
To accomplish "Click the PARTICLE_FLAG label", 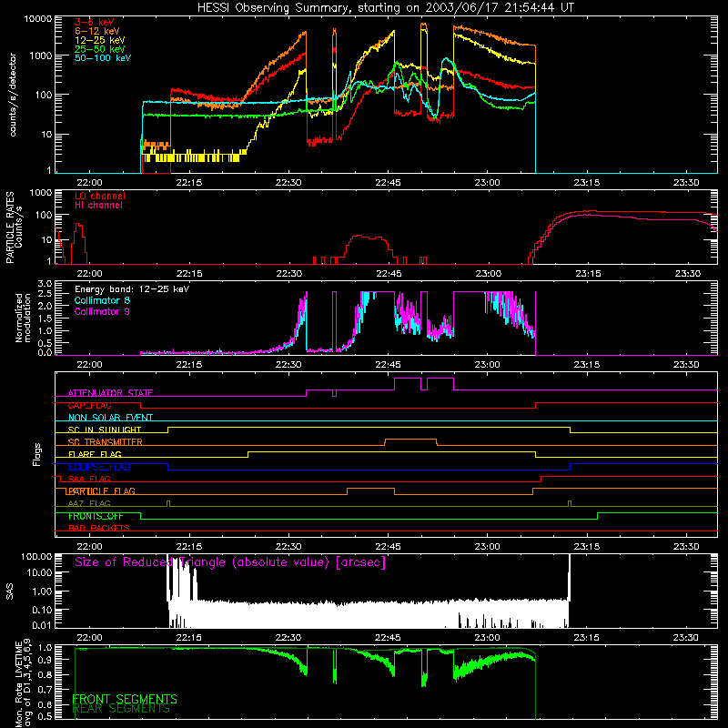I will point(101,491).
